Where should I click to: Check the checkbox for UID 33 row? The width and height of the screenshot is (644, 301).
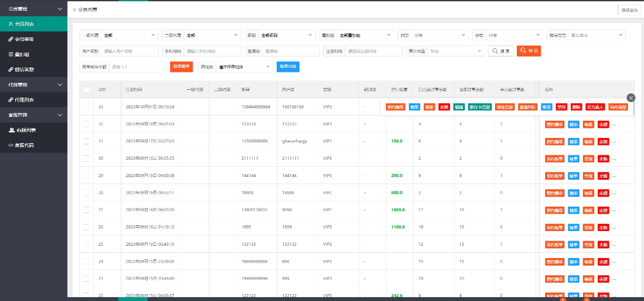(87, 107)
